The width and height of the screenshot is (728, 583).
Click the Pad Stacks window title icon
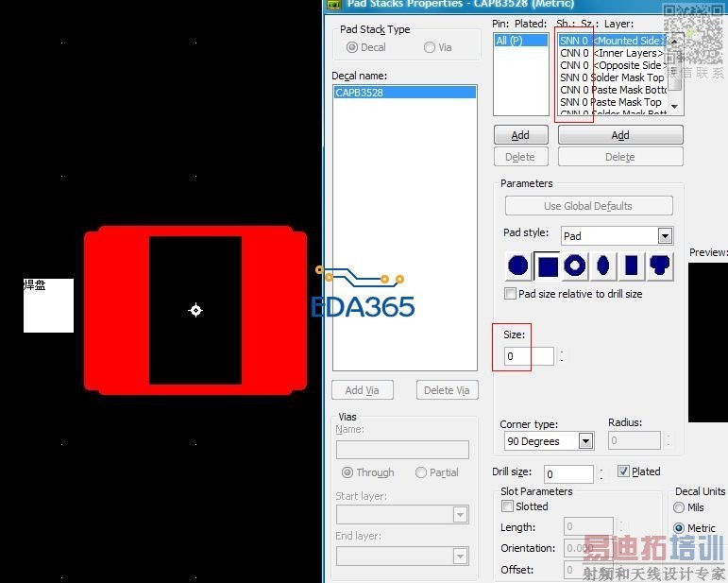click(x=333, y=4)
